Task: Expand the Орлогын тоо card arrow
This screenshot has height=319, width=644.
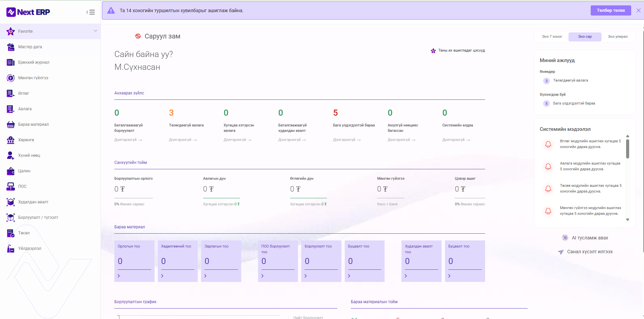Action: coord(119,276)
